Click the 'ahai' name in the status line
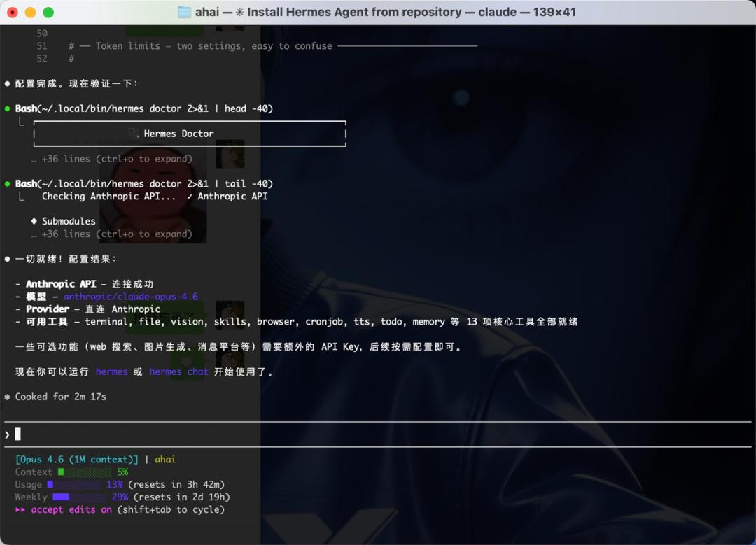756x545 pixels. coord(165,459)
